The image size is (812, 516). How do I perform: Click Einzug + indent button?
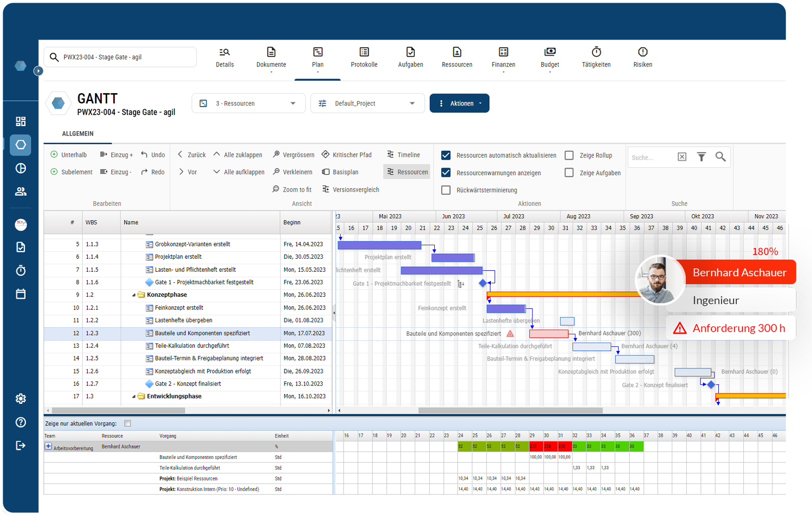(116, 155)
